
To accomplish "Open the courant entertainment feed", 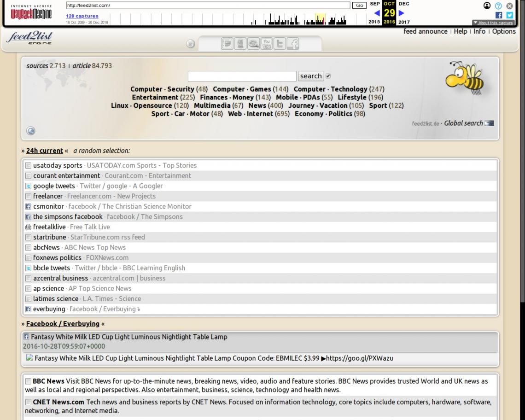I will (x=66, y=176).
